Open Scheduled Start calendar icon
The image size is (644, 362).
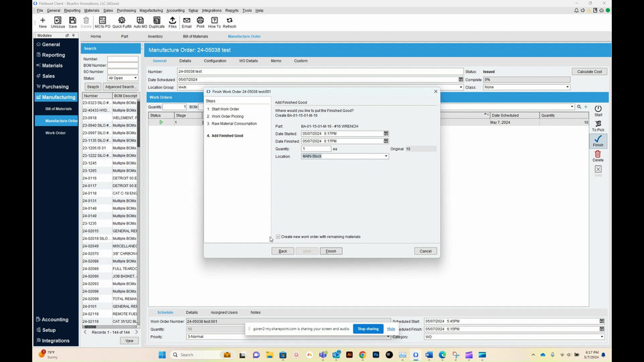[x=602, y=321]
